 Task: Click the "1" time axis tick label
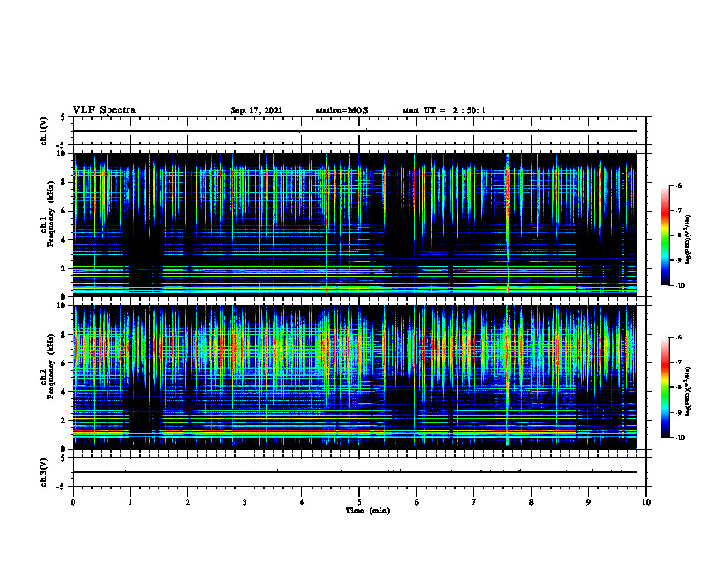tap(130, 502)
